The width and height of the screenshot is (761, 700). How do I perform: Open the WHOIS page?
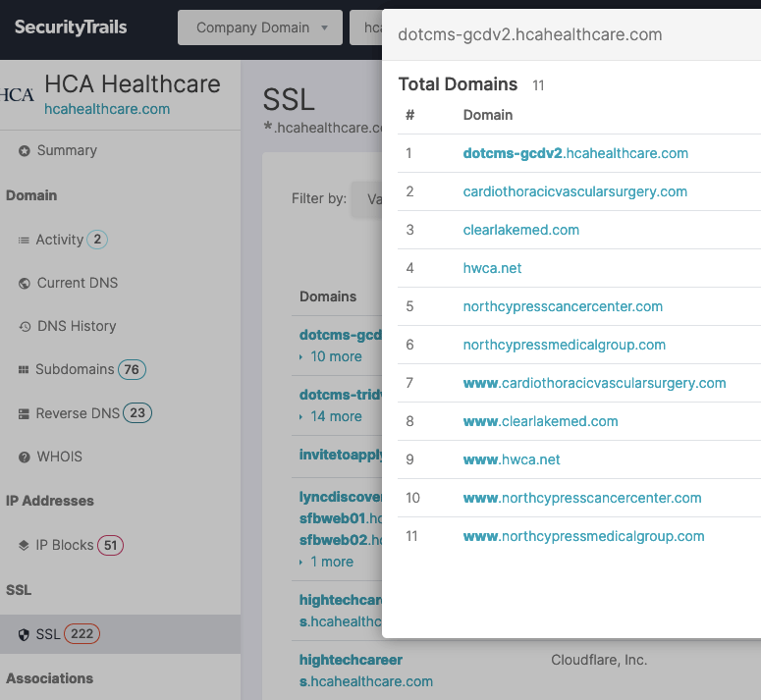pyautogui.click(x=60, y=457)
